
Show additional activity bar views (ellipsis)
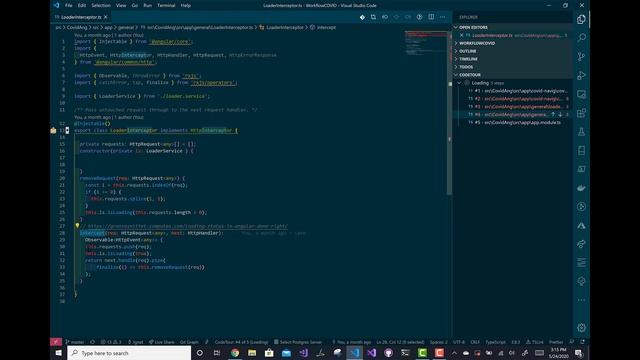pos(581,300)
